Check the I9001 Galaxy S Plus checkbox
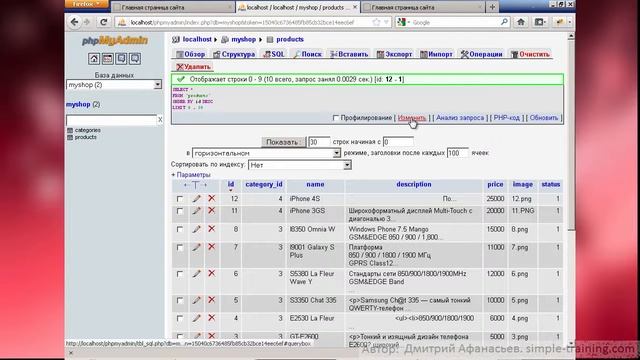The image size is (640, 360). (180, 247)
